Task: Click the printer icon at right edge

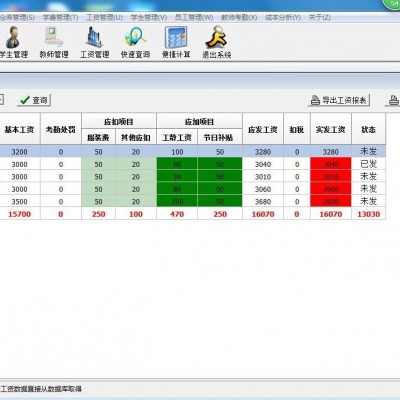Action: pos(394,100)
